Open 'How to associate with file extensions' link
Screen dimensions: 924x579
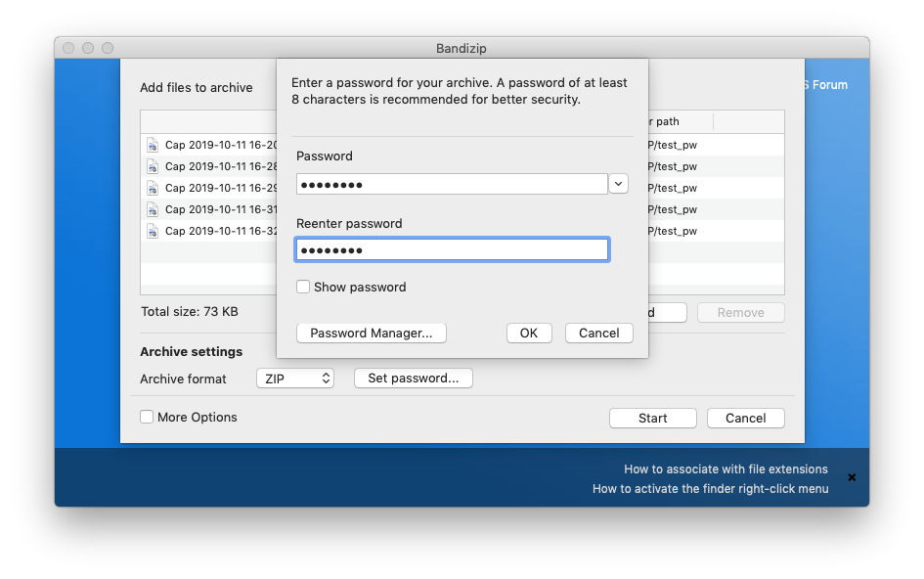tap(726, 468)
